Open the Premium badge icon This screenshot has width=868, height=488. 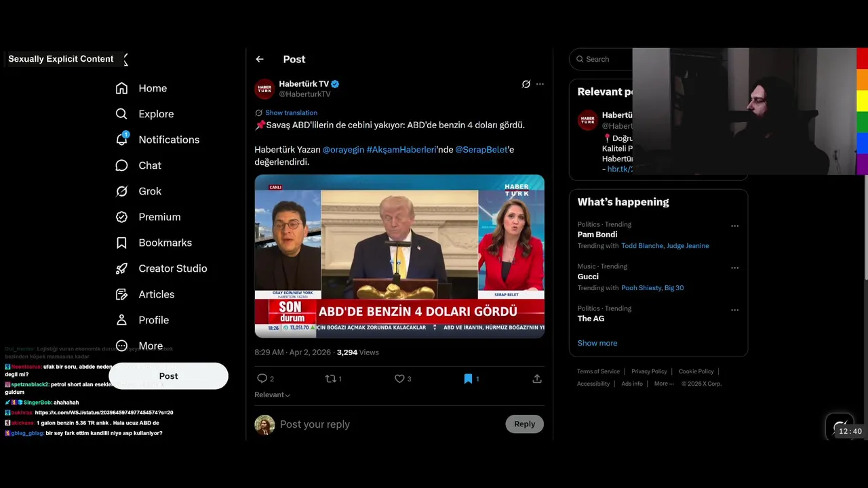pos(121,217)
